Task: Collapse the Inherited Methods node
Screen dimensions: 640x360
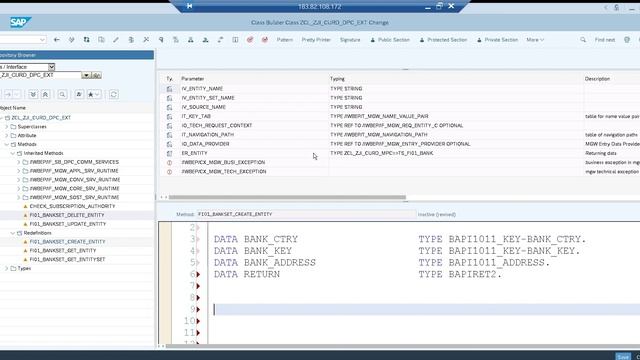Action: [x=13, y=153]
